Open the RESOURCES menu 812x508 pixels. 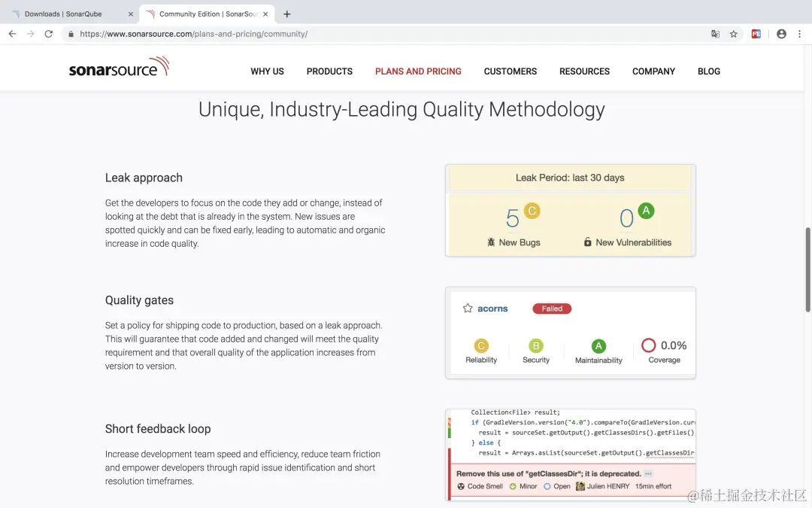coord(584,71)
